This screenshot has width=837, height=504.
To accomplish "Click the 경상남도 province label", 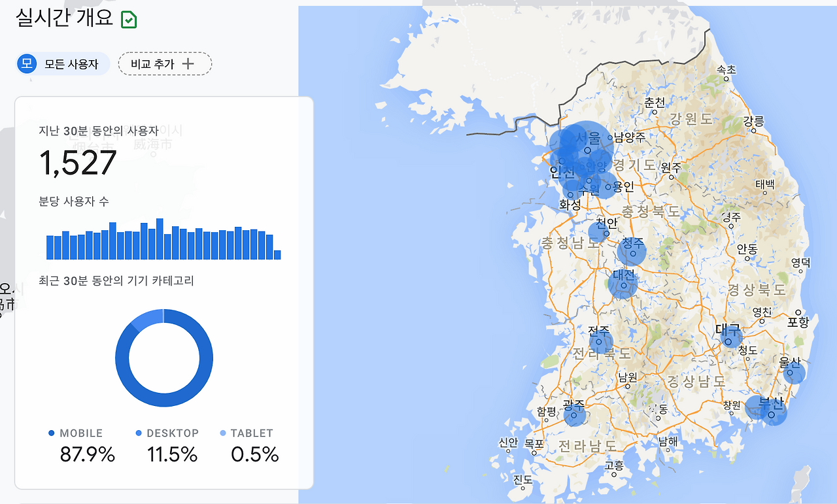I will point(696,380).
